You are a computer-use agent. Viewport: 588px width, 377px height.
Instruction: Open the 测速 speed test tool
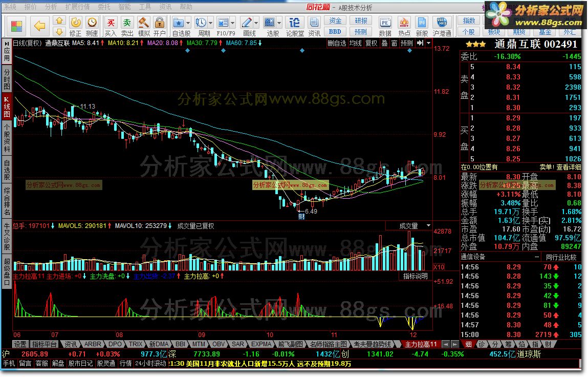[92, 26]
